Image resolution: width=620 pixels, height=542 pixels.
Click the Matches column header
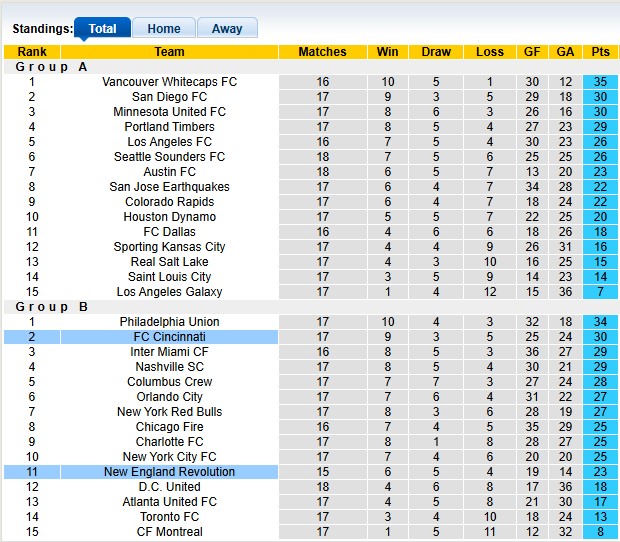(322, 52)
